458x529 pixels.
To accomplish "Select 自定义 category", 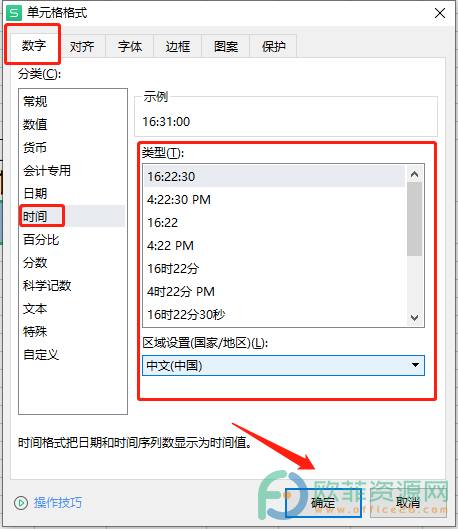I will click(72, 354).
